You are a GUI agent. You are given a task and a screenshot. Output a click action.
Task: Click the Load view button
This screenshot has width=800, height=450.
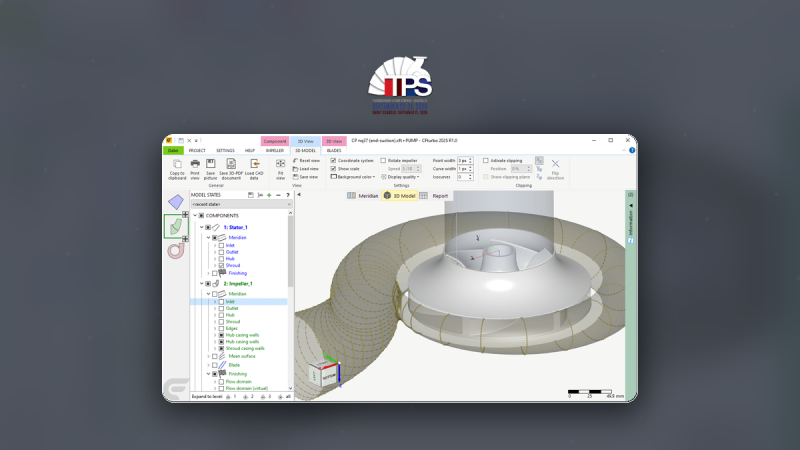point(306,169)
